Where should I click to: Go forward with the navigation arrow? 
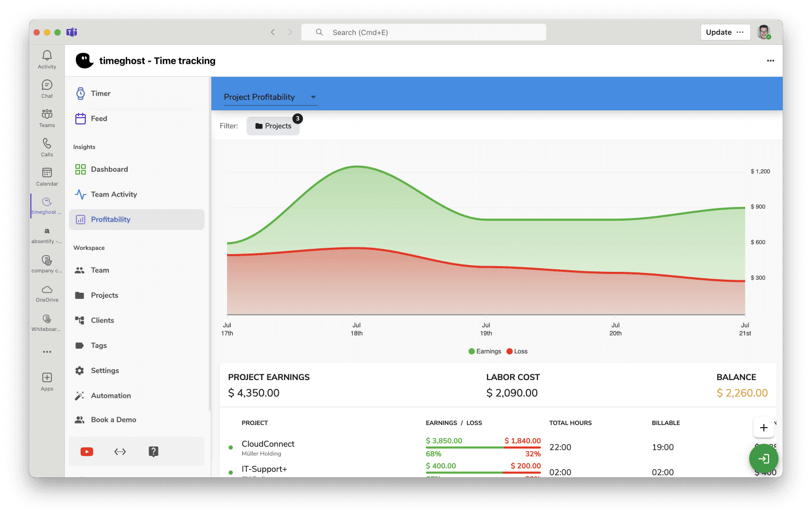coord(290,32)
